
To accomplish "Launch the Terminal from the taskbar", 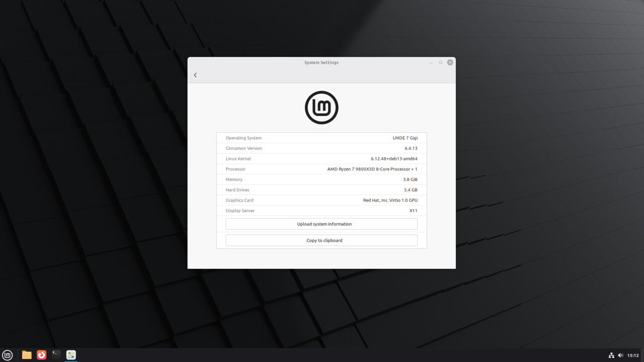I will click(x=56, y=355).
